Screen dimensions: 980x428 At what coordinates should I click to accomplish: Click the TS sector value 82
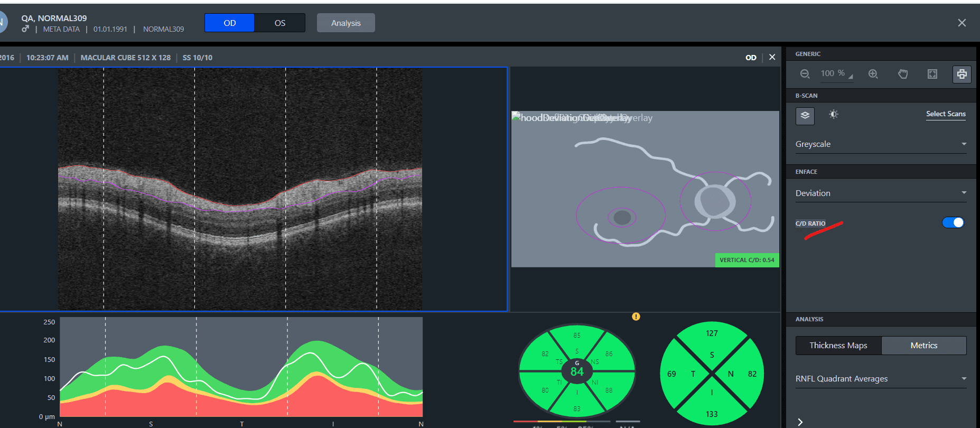545,353
